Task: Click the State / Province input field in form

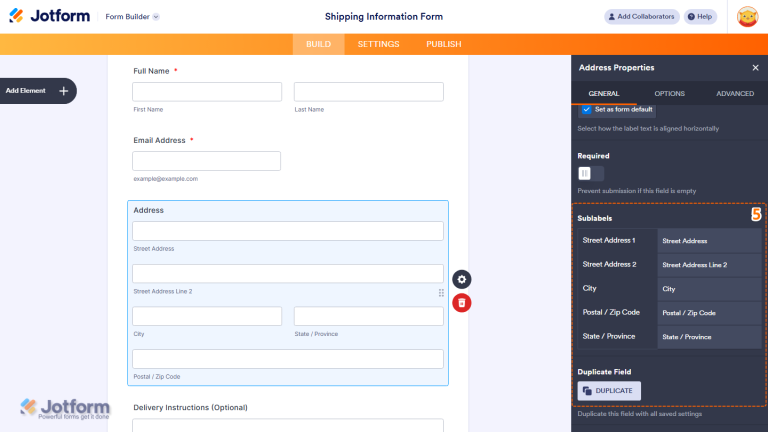Action: pos(369,316)
